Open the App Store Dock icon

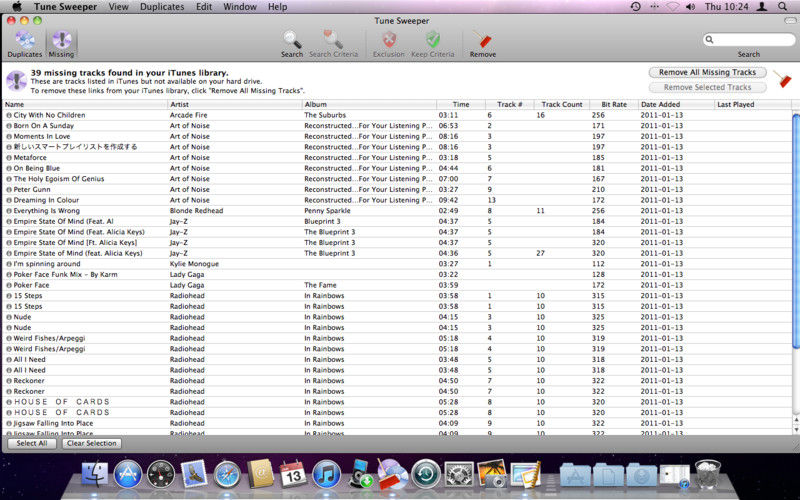pyautogui.click(x=128, y=474)
